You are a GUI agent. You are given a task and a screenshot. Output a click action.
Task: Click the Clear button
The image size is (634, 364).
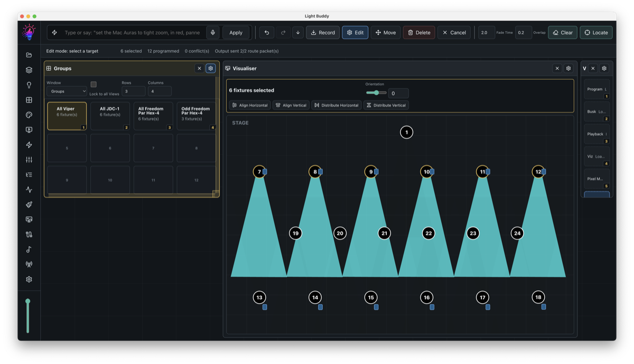click(563, 32)
